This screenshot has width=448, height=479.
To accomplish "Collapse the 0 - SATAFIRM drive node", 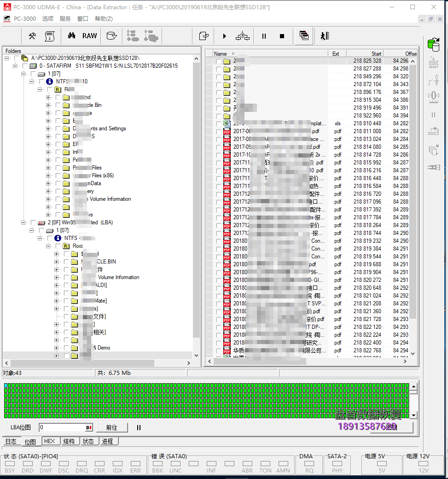I will 15,66.
